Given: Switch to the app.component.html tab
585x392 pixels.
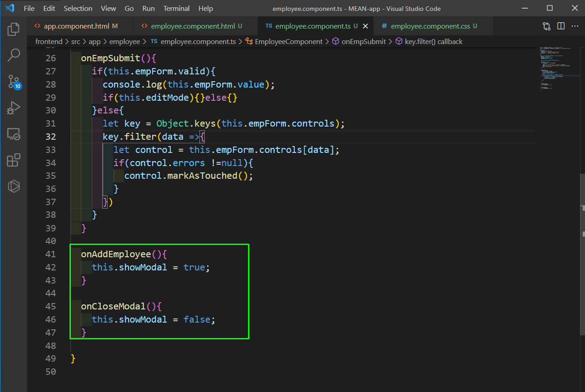Looking at the screenshot, I should coord(80,26).
